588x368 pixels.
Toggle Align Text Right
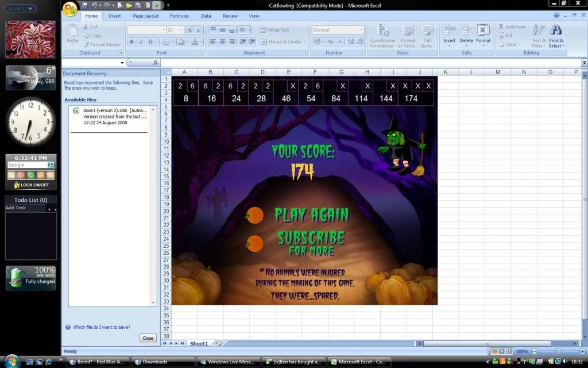click(232, 41)
